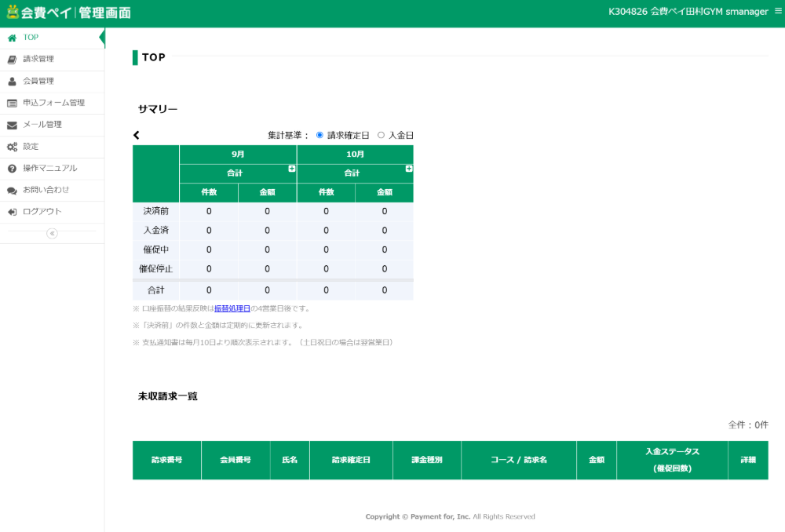
Task: Expand the 10月 合計 plus icon
Action: pos(409,169)
